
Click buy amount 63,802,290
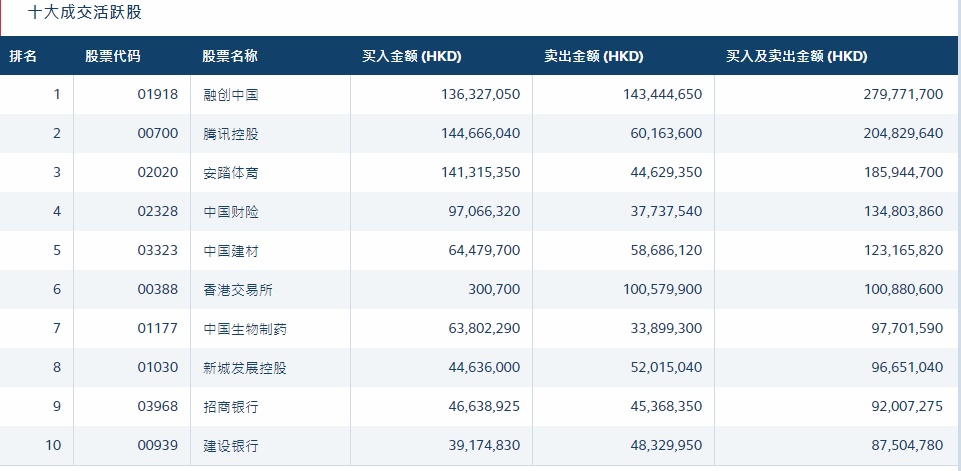484,328
